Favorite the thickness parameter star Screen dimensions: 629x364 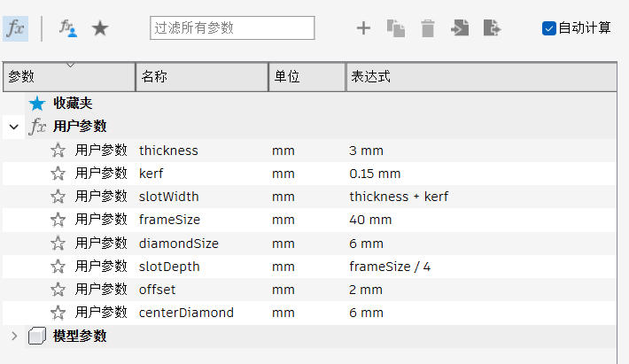point(58,151)
